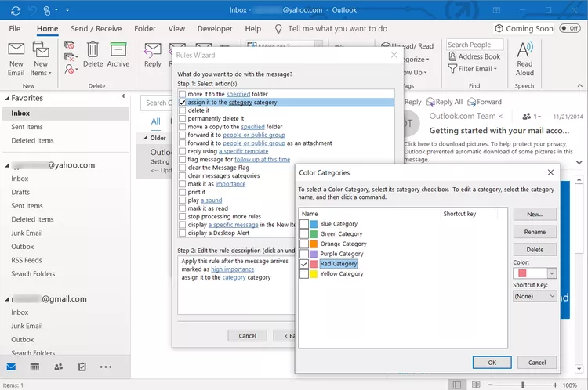Check 'permanently delete it' action
Image resolution: width=588 pixels, height=390 pixels.
click(x=182, y=119)
